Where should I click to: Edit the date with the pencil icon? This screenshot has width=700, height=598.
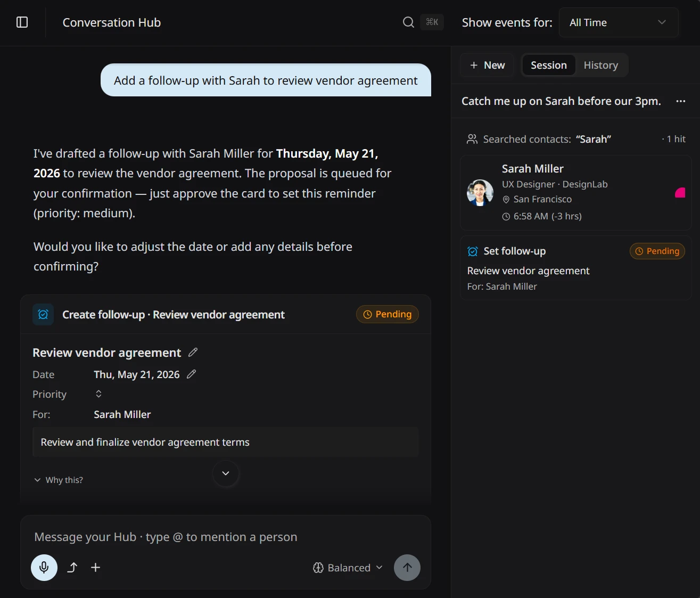pyautogui.click(x=192, y=374)
